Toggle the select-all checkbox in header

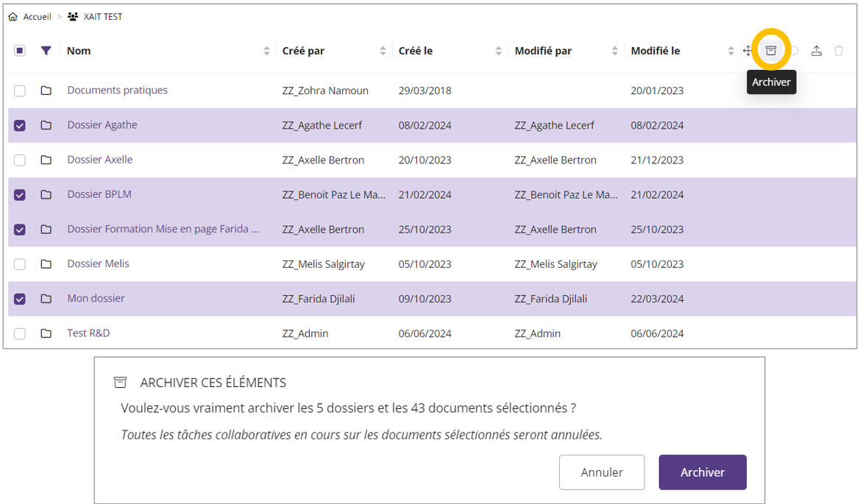tap(20, 51)
